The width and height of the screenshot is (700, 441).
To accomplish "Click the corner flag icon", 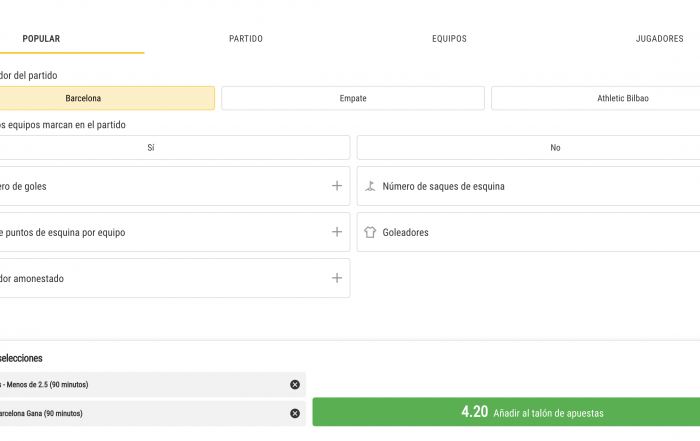I will 370,186.
